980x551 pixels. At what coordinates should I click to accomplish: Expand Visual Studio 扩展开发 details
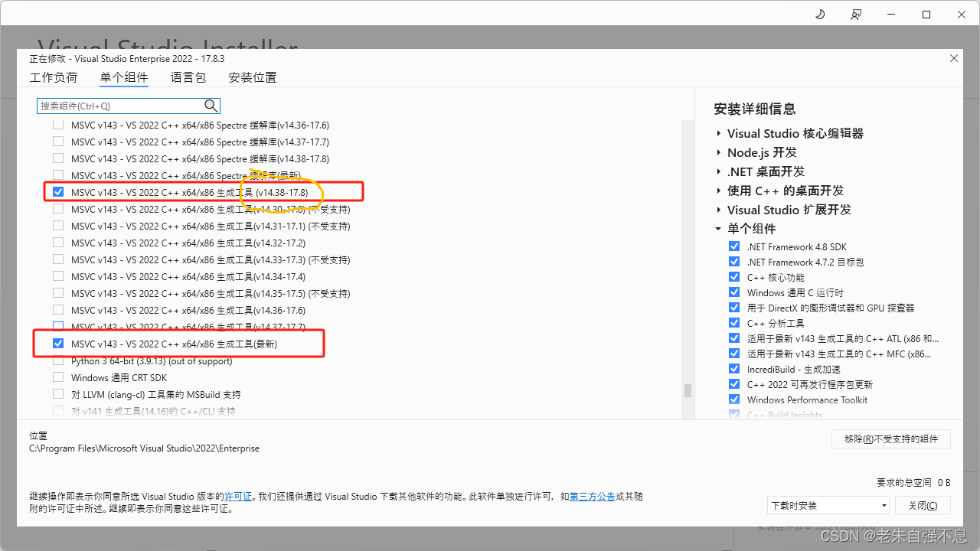(x=718, y=210)
